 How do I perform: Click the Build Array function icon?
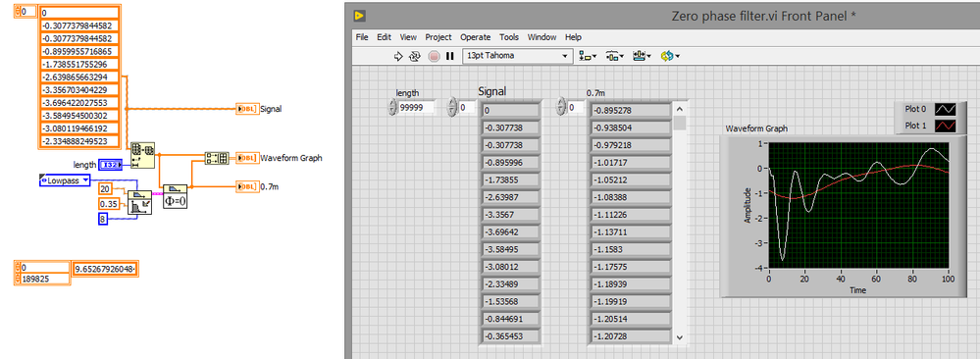click(x=217, y=158)
